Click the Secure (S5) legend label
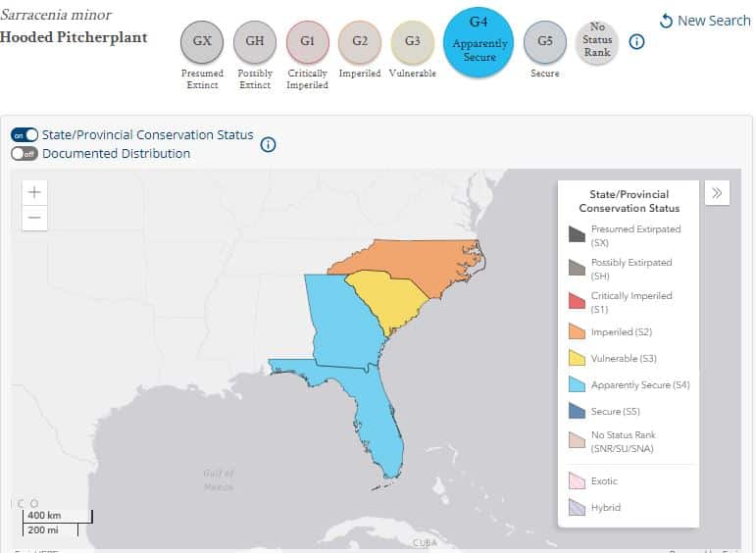The image size is (756, 553). pyautogui.click(x=616, y=411)
